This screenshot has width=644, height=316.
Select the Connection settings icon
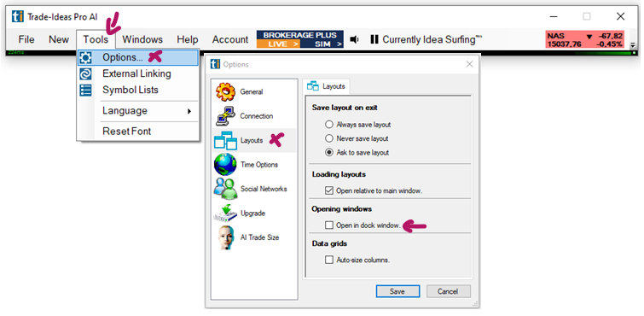(225, 116)
